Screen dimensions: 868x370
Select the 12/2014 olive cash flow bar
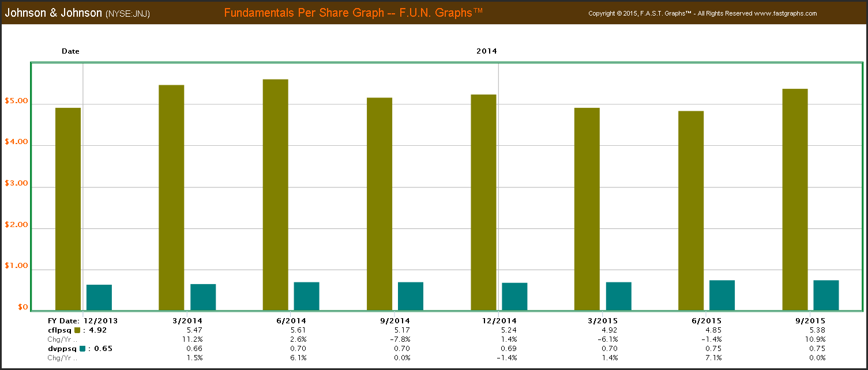pos(483,202)
